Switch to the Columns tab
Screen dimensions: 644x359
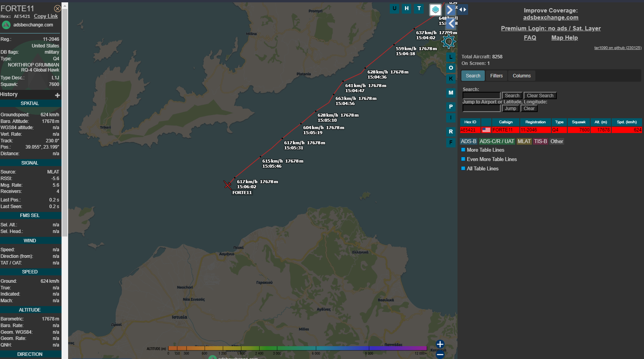(522, 76)
